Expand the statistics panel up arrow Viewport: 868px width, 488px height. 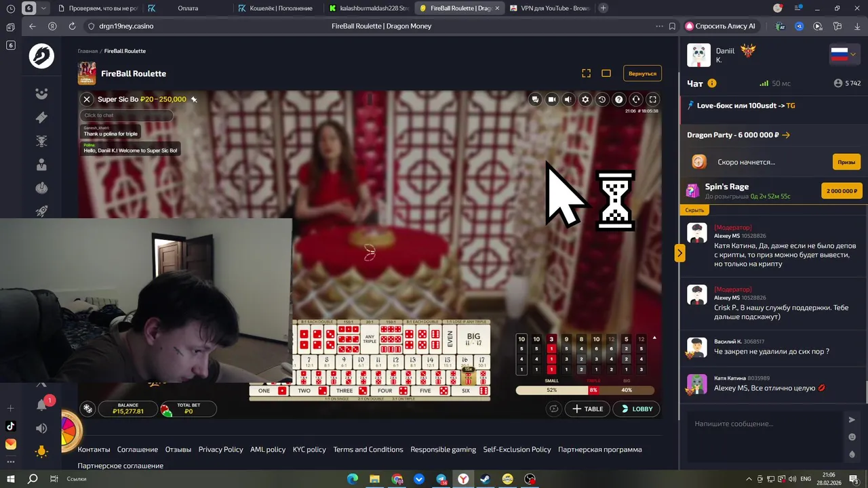coord(654,338)
